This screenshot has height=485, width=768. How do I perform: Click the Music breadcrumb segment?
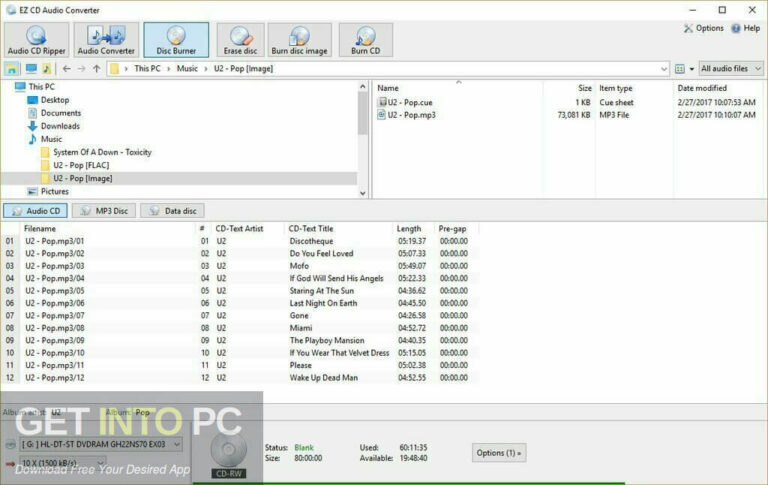click(x=187, y=69)
